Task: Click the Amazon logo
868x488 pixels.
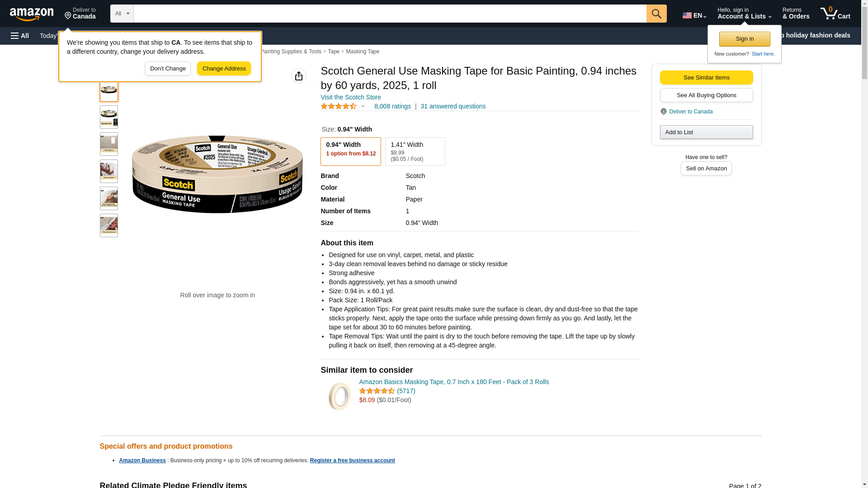Action: (32, 14)
